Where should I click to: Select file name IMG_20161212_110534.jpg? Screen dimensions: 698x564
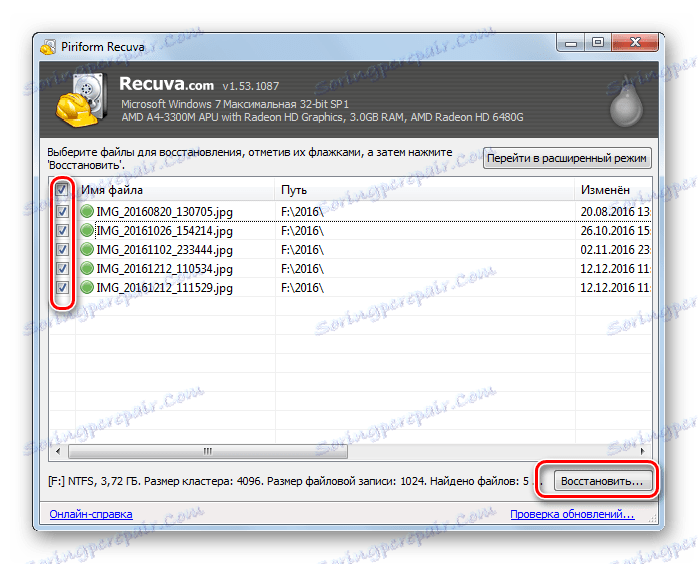coord(164,269)
